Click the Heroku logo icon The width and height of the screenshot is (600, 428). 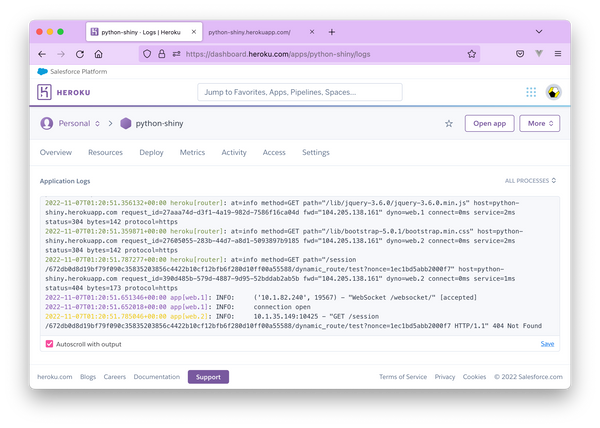coord(44,92)
